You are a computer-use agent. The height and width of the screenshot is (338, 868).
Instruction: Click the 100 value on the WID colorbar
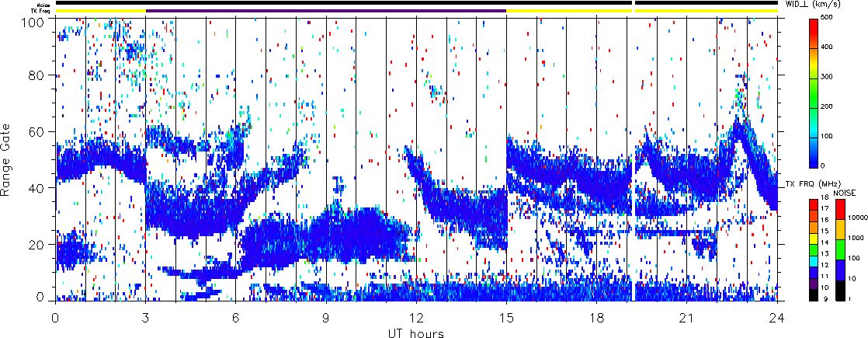click(x=828, y=137)
